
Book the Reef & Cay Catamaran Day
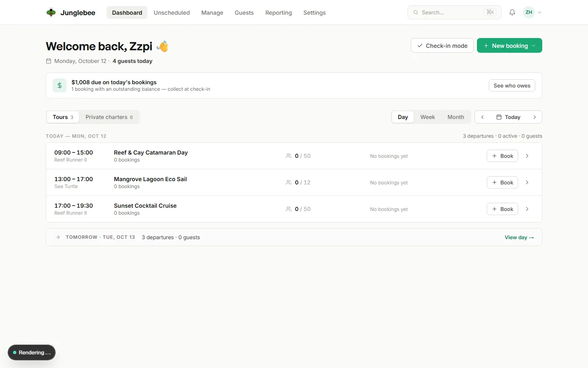[502, 156]
